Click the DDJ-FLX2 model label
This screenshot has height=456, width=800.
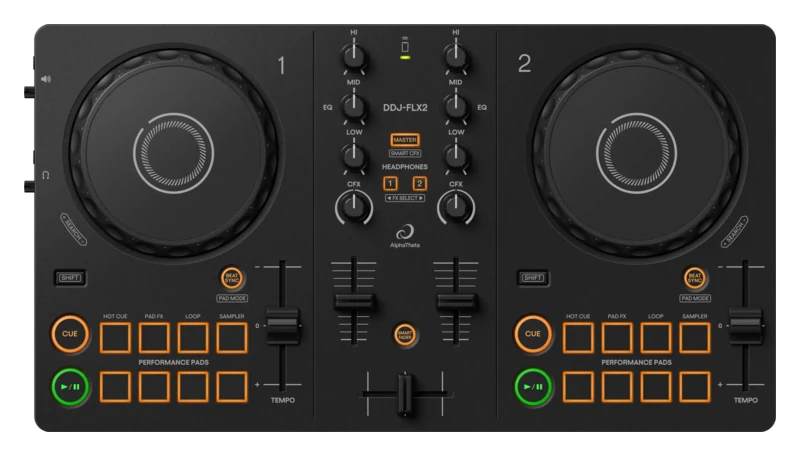coord(405,108)
